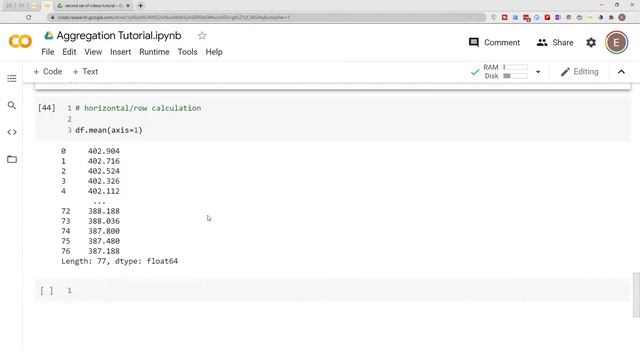Open the Help menu

[214, 52]
